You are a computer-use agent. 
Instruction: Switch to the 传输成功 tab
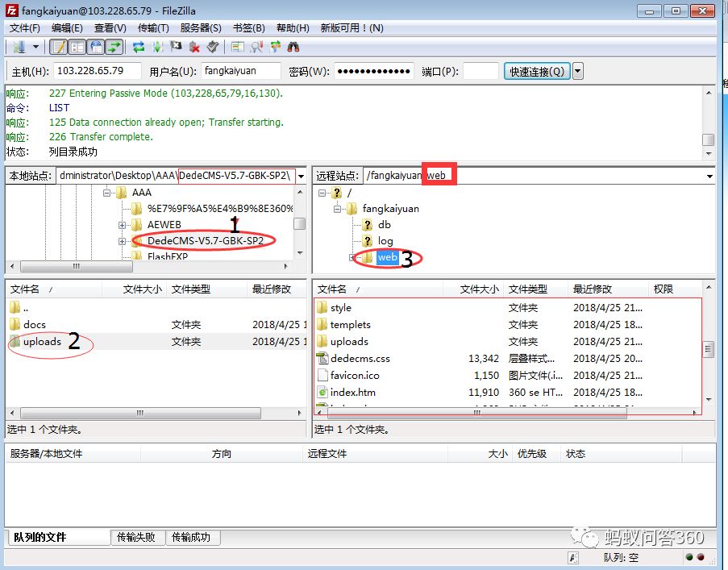[x=192, y=537]
